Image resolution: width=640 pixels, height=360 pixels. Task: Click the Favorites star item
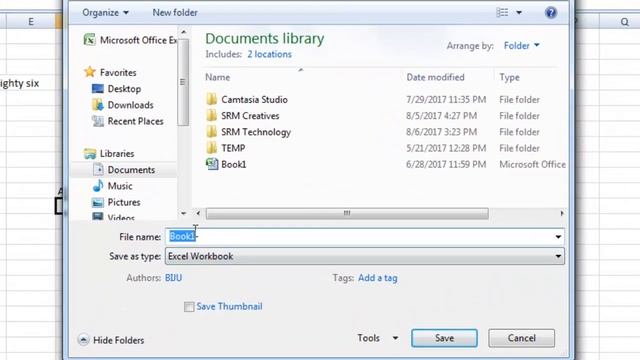click(x=110, y=72)
